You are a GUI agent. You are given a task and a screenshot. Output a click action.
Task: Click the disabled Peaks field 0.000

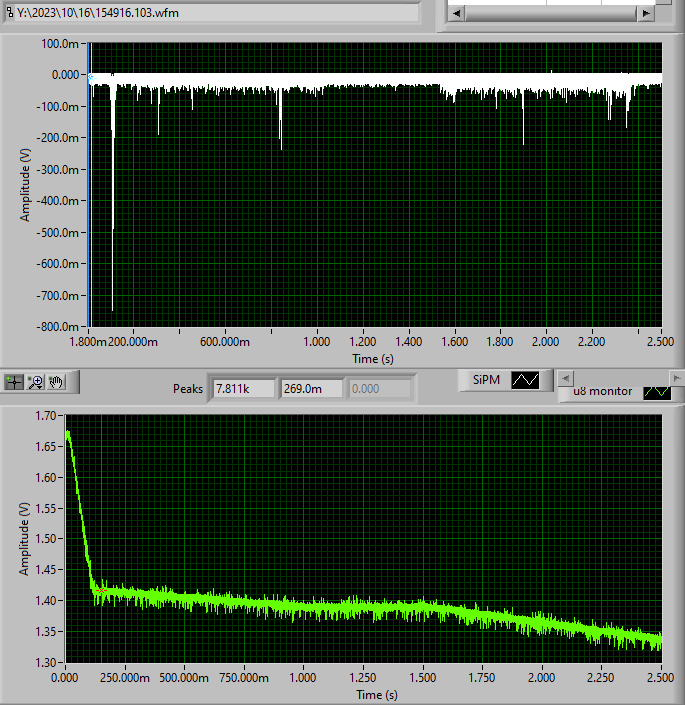pyautogui.click(x=380, y=388)
